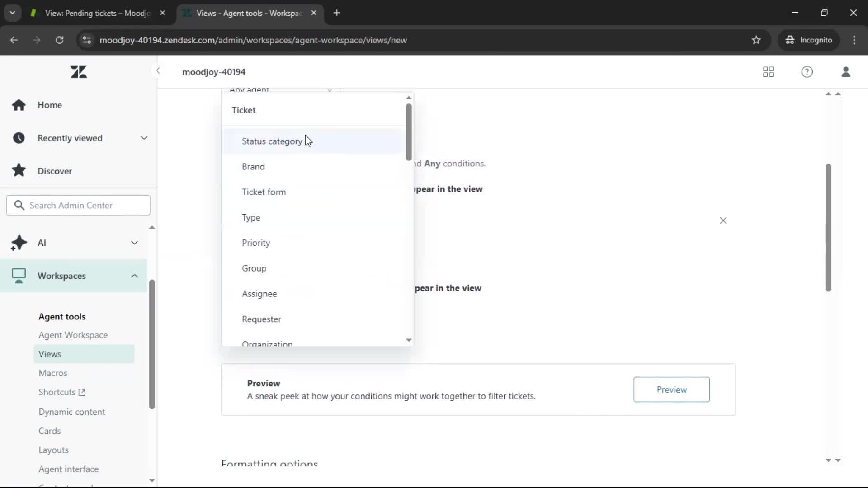Screen dimensions: 868x488
Task: Click the Recently viewed clock icon
Action: (19, 138)
